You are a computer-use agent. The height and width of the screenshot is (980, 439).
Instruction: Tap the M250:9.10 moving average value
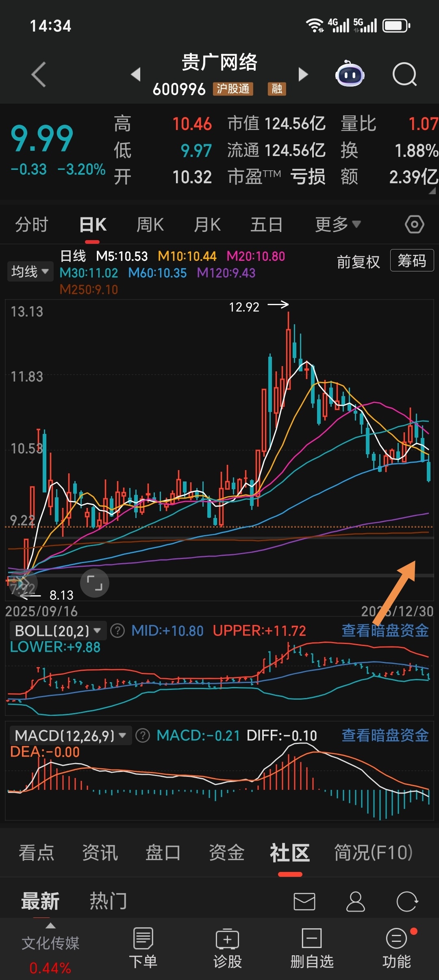89,290
